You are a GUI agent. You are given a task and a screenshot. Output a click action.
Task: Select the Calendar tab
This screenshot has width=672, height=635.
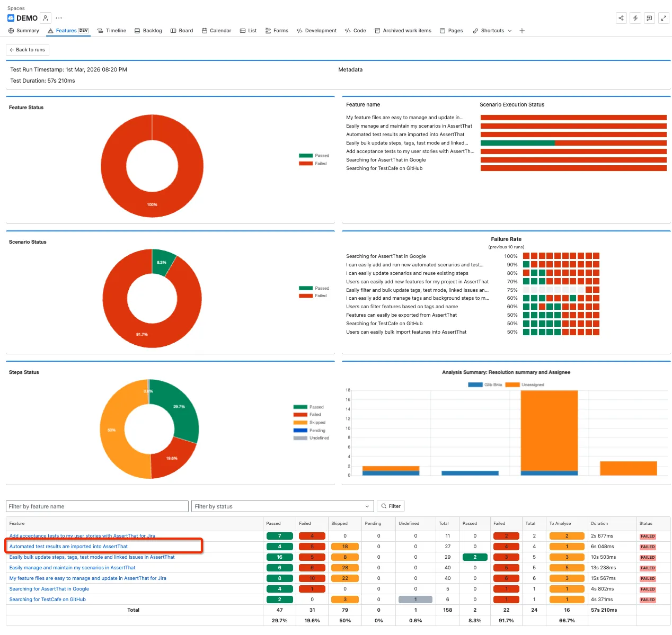[x=217, y=31]
